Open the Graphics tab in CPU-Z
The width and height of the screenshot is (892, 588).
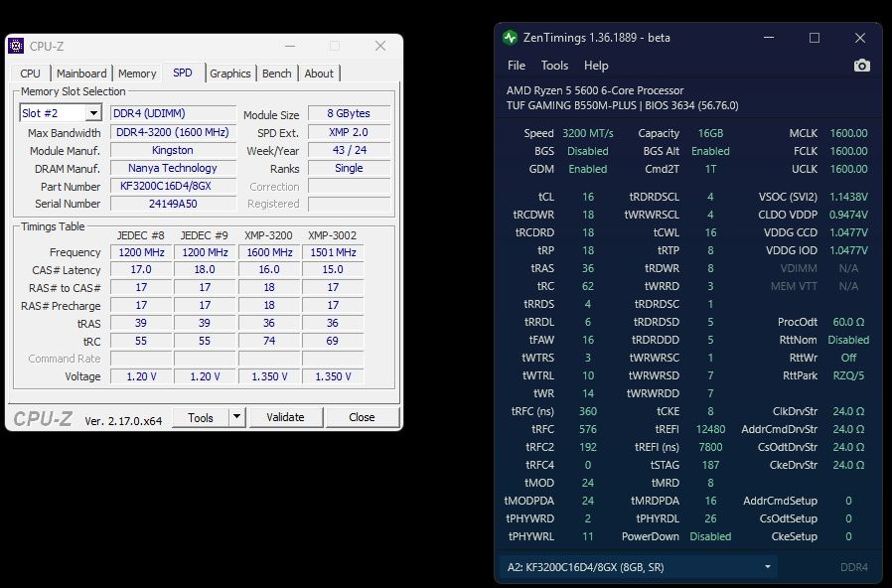[229, 73]
